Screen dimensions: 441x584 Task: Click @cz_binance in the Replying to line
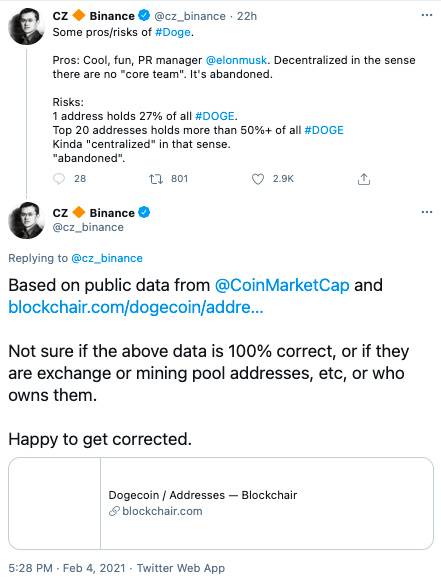(107, 258)
